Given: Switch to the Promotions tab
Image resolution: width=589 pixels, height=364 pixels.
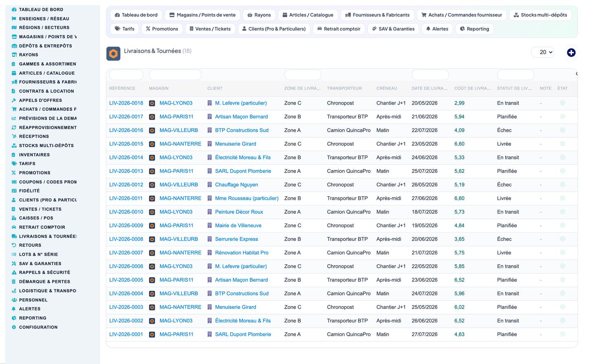Looking at the screenshot, I should point(162,29).
